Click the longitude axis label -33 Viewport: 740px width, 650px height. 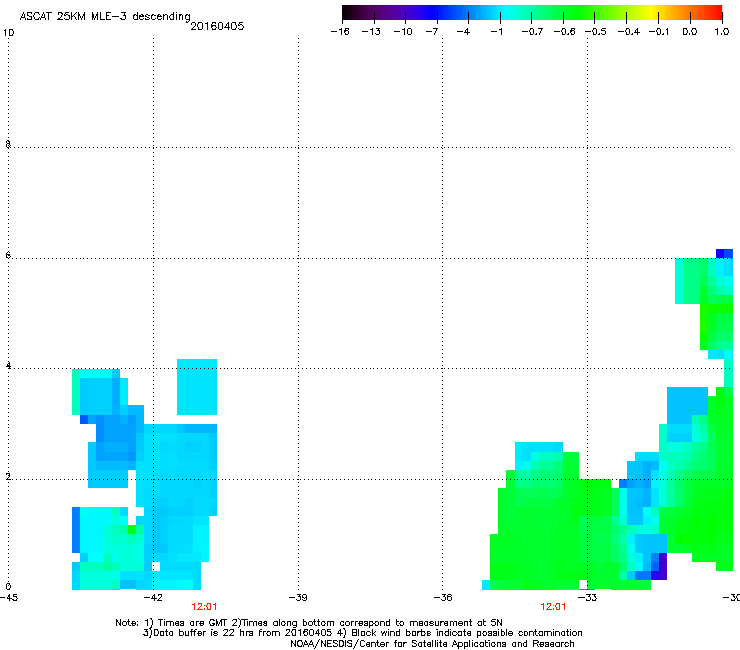[588, 598]
